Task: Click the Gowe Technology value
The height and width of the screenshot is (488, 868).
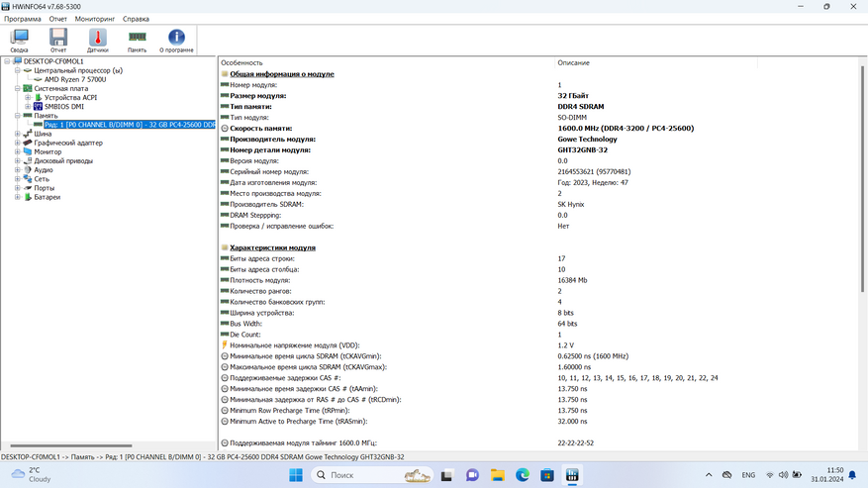Action: (587, 139)
